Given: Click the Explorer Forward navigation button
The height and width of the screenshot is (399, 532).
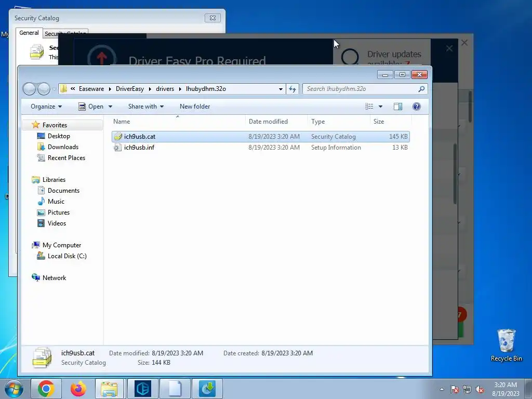Looking at the screenshot, I should [44, 89].
